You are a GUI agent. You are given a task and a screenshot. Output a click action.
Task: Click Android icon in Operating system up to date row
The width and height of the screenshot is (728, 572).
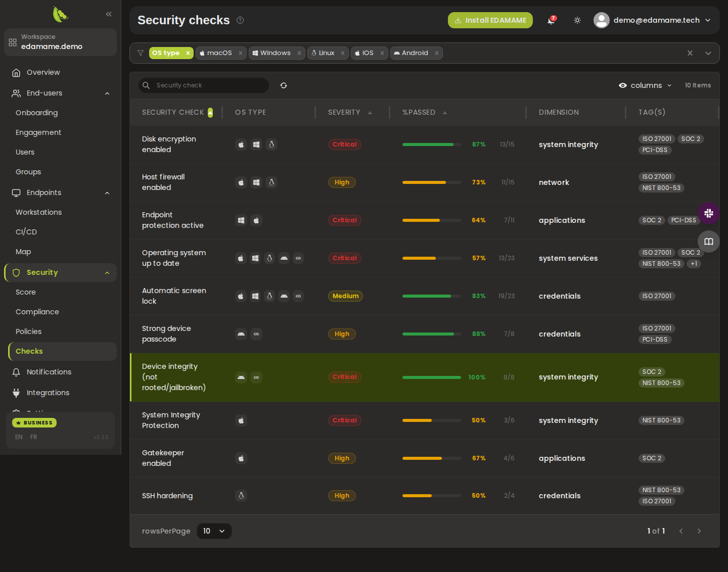(284, 258)
